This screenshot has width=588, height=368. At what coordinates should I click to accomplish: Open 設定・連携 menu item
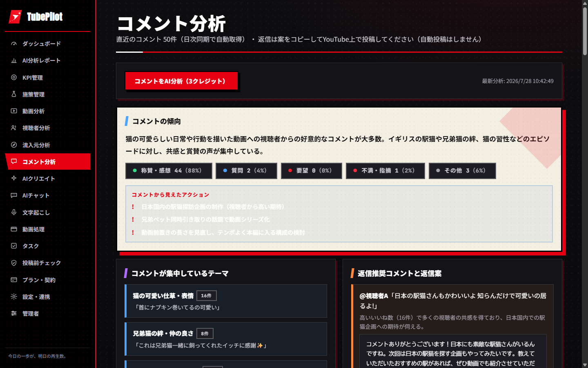[48, 296]
